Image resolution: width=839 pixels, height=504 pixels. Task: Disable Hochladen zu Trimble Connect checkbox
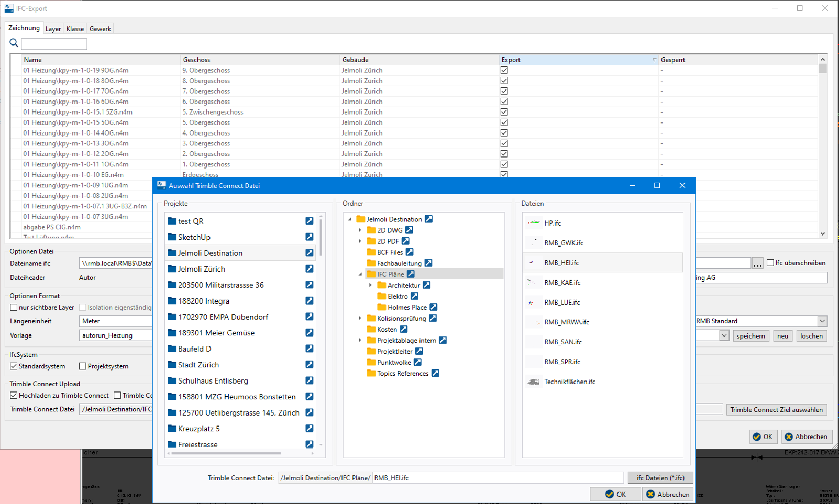pos(14,396)
